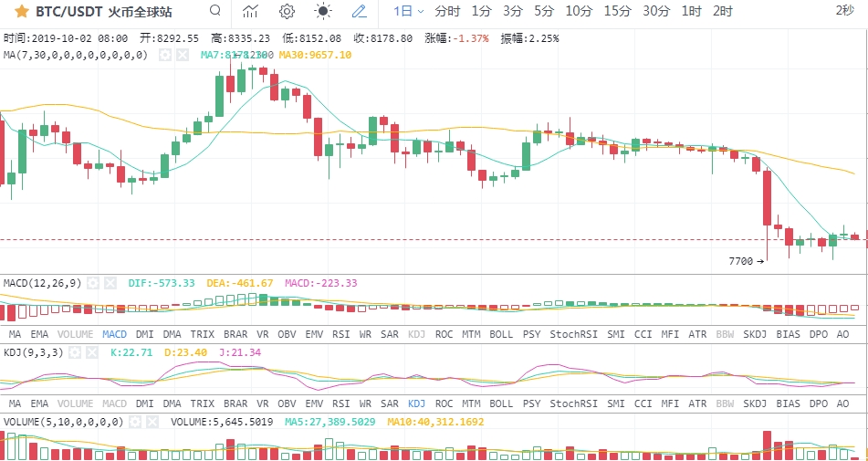This screenshot has height=461, width=868.
Task: Open the search magnifier icon
Action: click(216, 10)
